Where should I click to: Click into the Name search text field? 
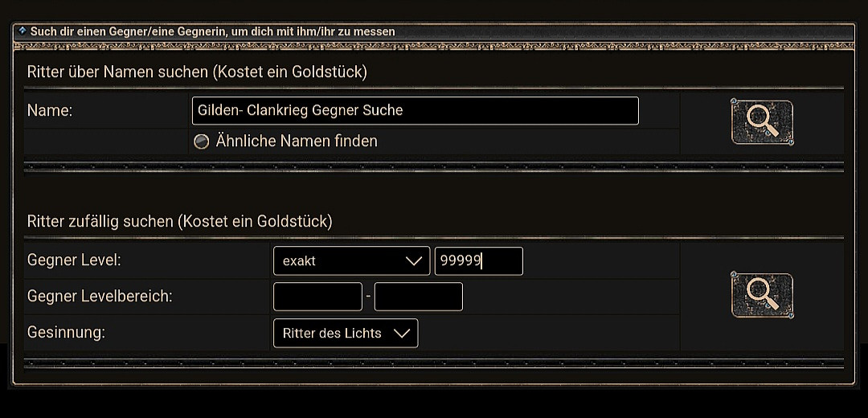pyautogui.click(x=415, y=111)
